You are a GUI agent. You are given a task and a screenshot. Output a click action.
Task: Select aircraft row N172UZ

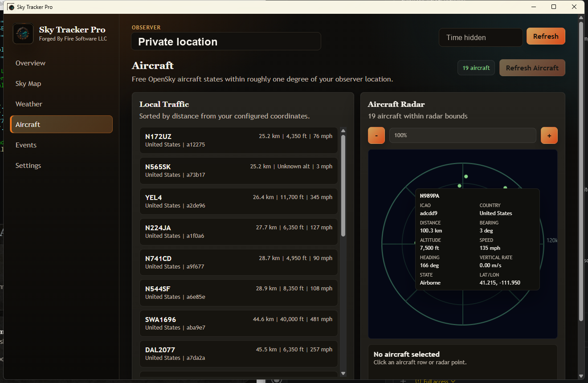click(x=238, y=140)
